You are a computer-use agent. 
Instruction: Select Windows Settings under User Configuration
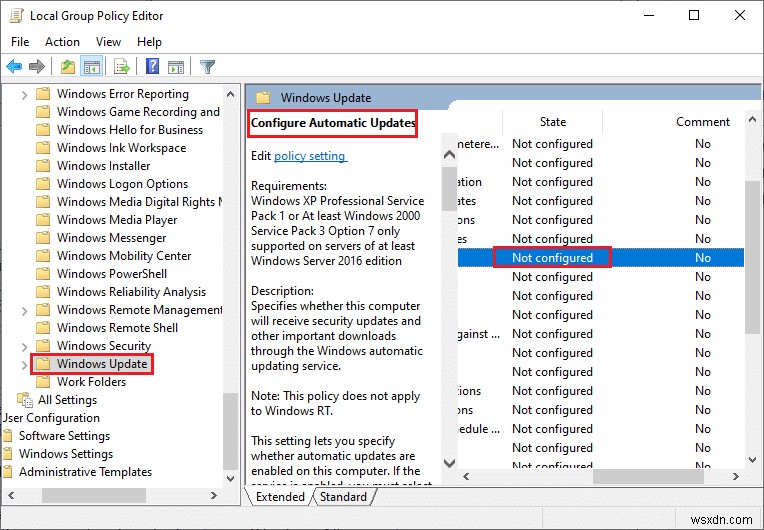pyautogui.click(x=66, y=454)
